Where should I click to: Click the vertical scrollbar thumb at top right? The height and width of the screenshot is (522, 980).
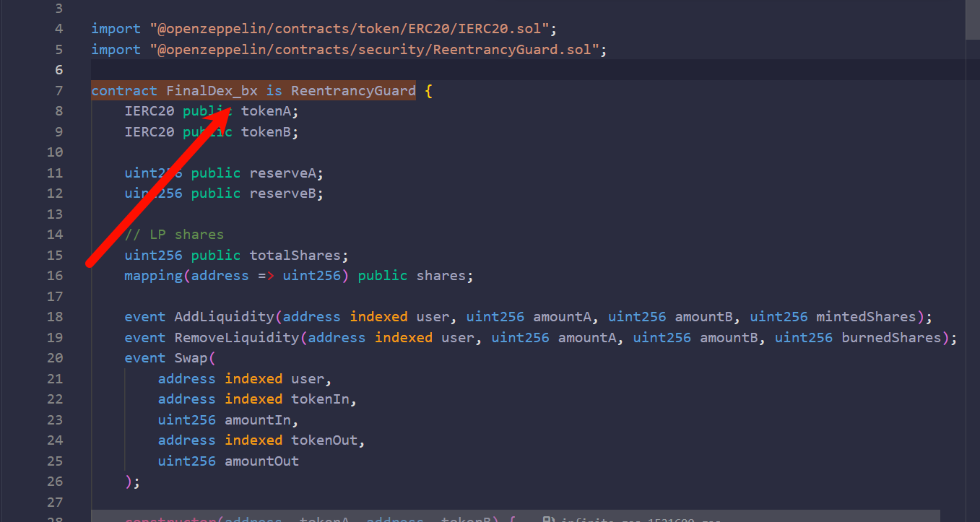(972, 19)
